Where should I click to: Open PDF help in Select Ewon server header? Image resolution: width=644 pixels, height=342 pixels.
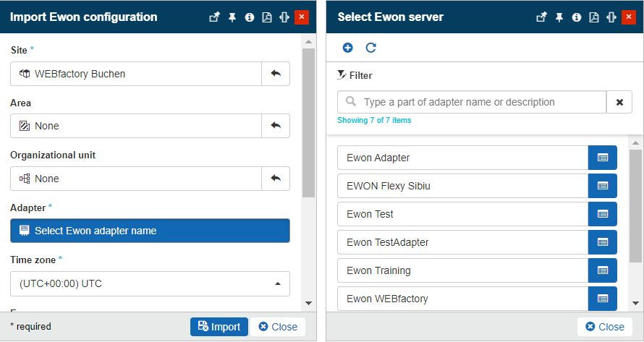pyautogui.click(x=594, y=17)
